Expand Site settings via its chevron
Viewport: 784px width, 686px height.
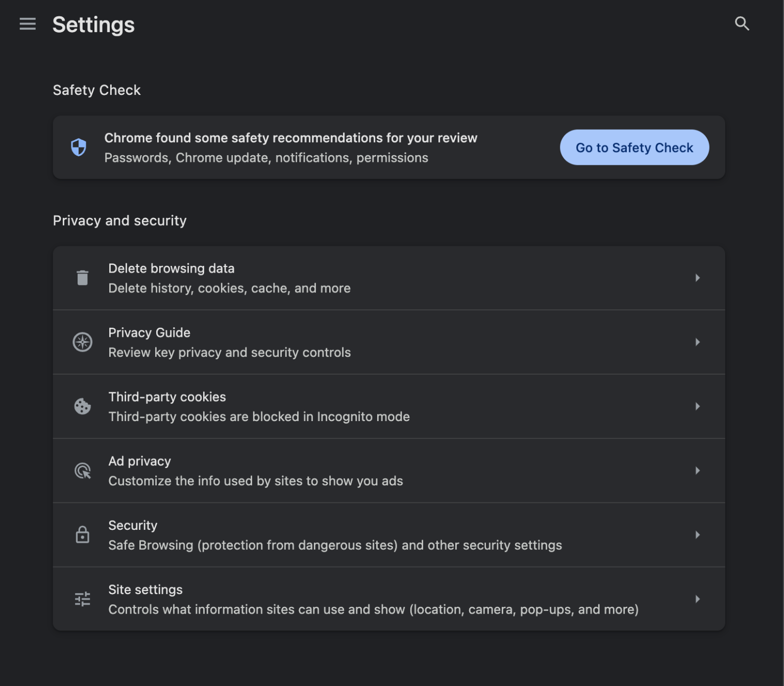coord(698,599)
